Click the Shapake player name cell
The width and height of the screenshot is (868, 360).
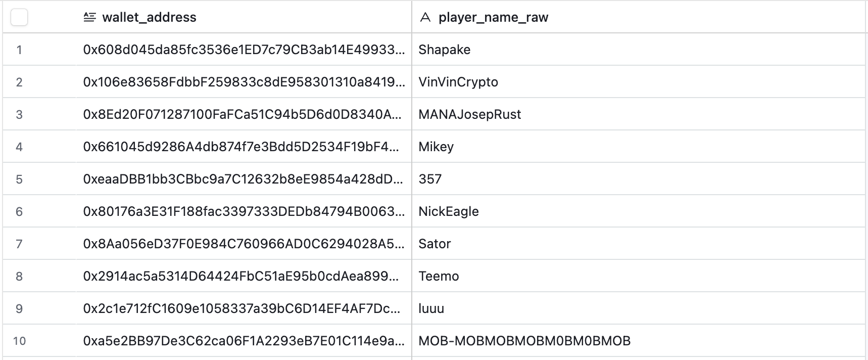[445, 50]
